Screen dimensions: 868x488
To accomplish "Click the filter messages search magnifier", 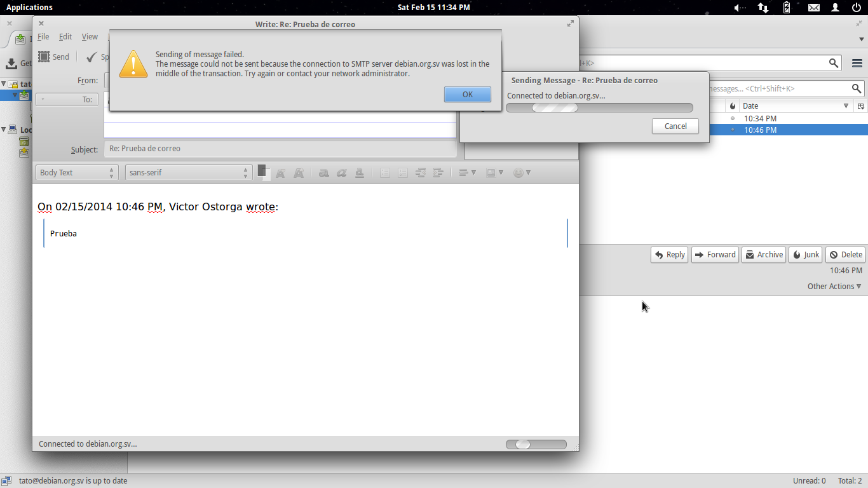I will [x=857, y=89].
